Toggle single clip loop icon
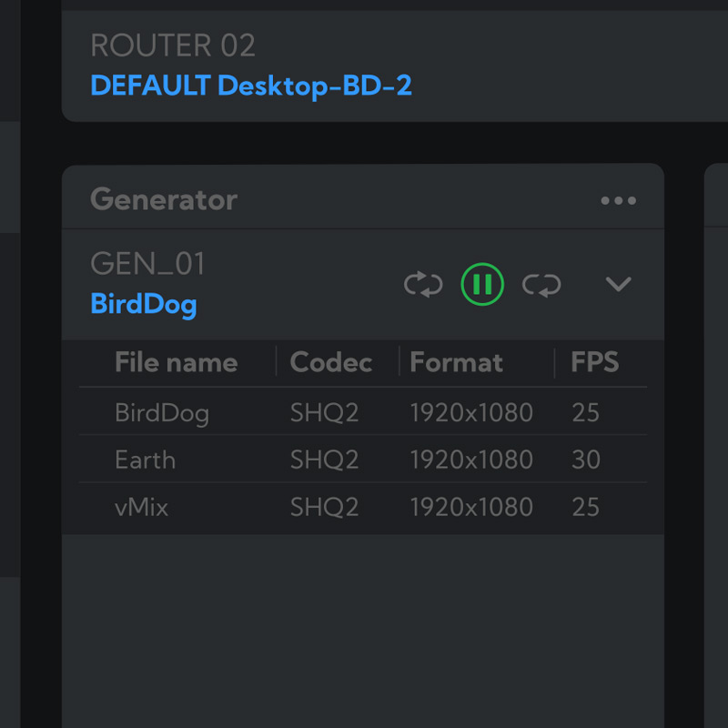The image size is (728, 728). [541, 285]
